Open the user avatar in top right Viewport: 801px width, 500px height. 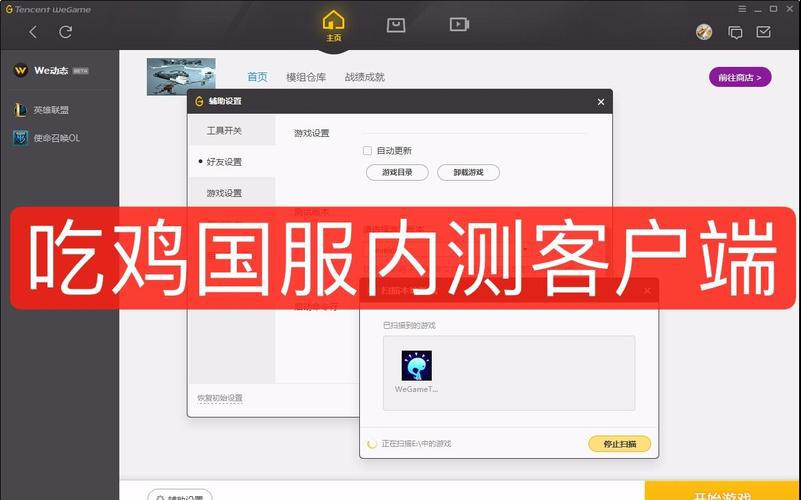point(704,32)
